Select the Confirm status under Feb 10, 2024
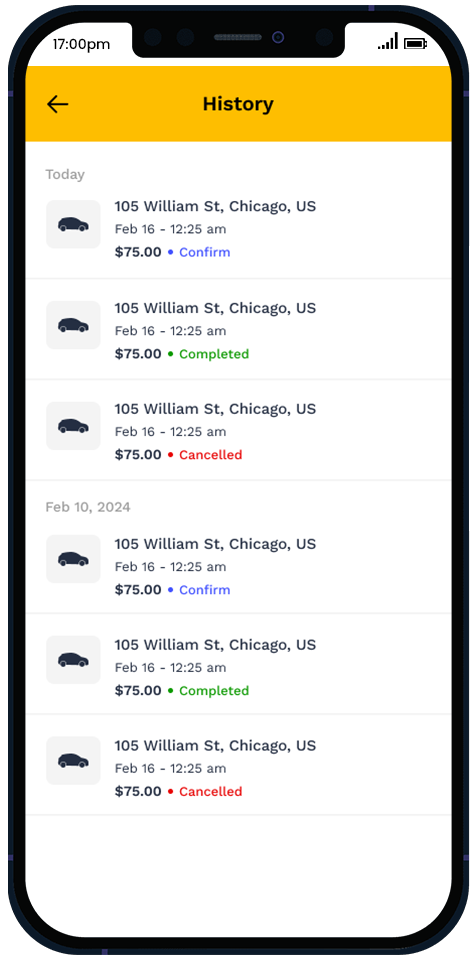475x960 pixels. (204, 590)
